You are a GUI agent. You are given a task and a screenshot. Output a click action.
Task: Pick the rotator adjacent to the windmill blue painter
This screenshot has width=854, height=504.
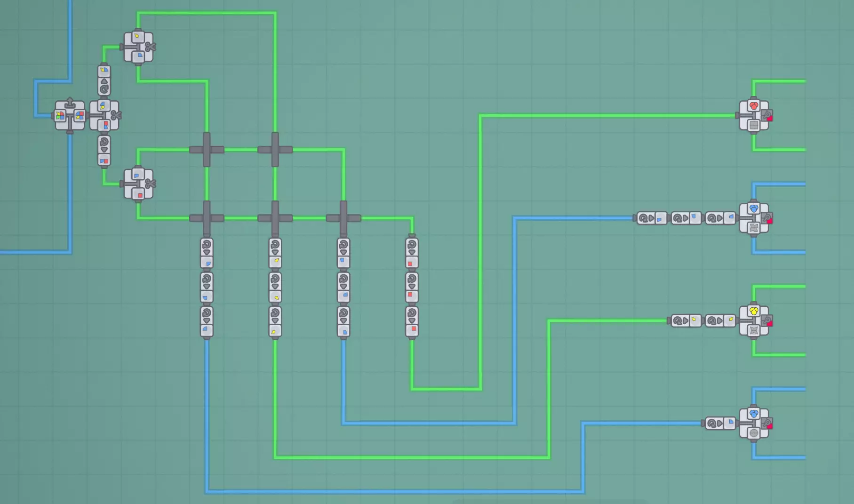(x=719, y=218)
